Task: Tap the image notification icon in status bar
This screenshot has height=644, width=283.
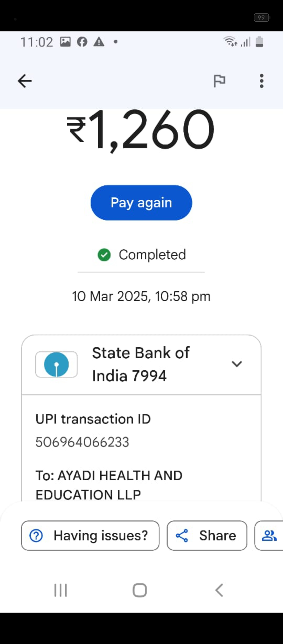Action: point(66,42)
